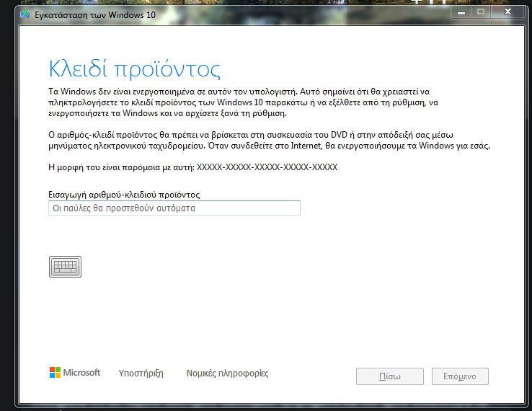Open the Νομικές πληροφορίες link
Viewport: 532px width, 411px height.
[227, 374]
